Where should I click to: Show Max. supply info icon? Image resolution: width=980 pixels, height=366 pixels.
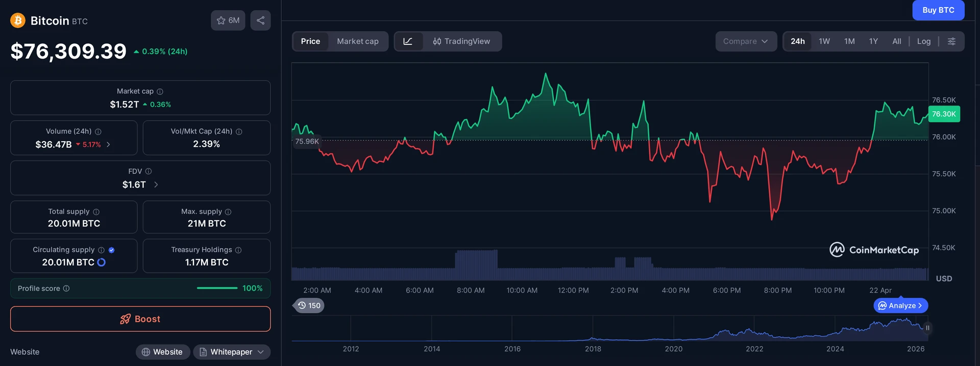(228, 212)
